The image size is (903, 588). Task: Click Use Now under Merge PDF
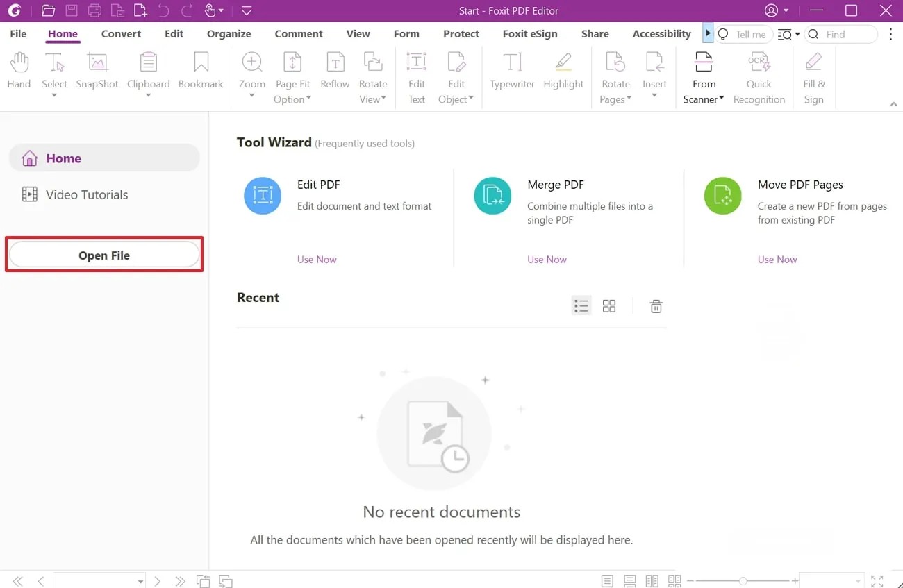pos(547,260)
